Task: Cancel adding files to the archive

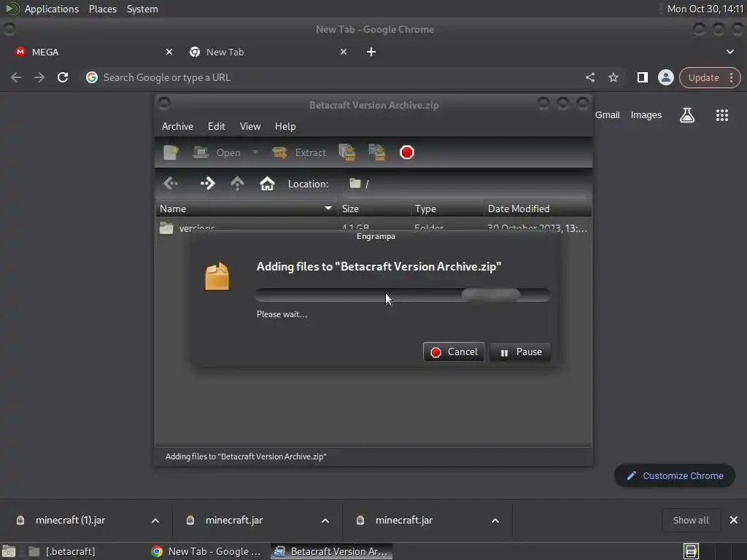Action: [454, 352]
